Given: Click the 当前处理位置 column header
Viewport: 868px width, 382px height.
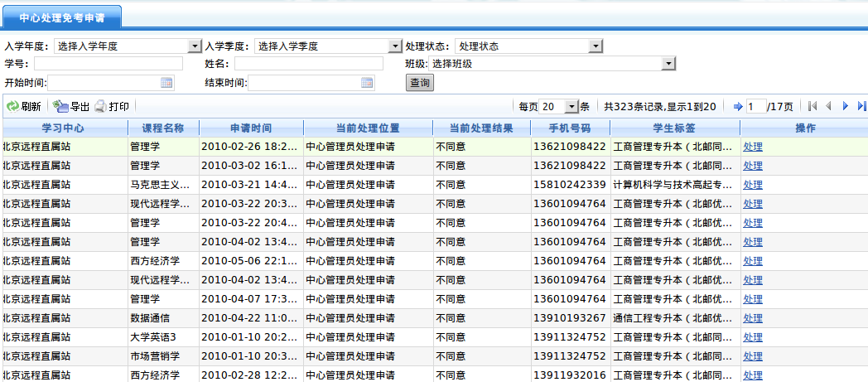Looking at the screenshot, I should coord(368,128).
